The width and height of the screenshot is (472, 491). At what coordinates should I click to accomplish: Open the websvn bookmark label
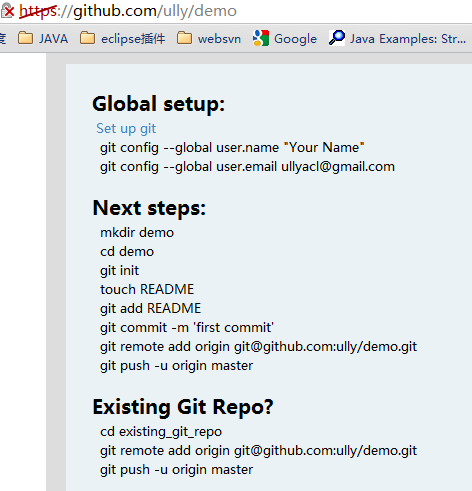(219, 39)
